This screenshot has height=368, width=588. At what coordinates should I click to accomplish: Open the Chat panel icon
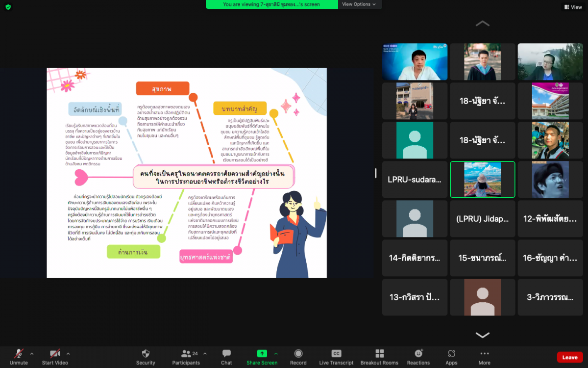pyautogui.click(x=226, y=353)
